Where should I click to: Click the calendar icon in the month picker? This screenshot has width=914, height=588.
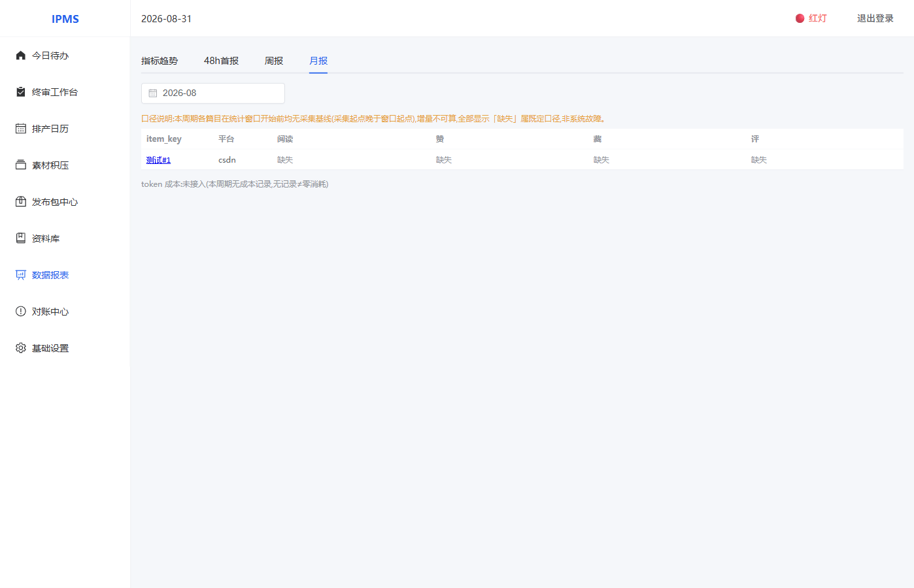tap(153, 93)
